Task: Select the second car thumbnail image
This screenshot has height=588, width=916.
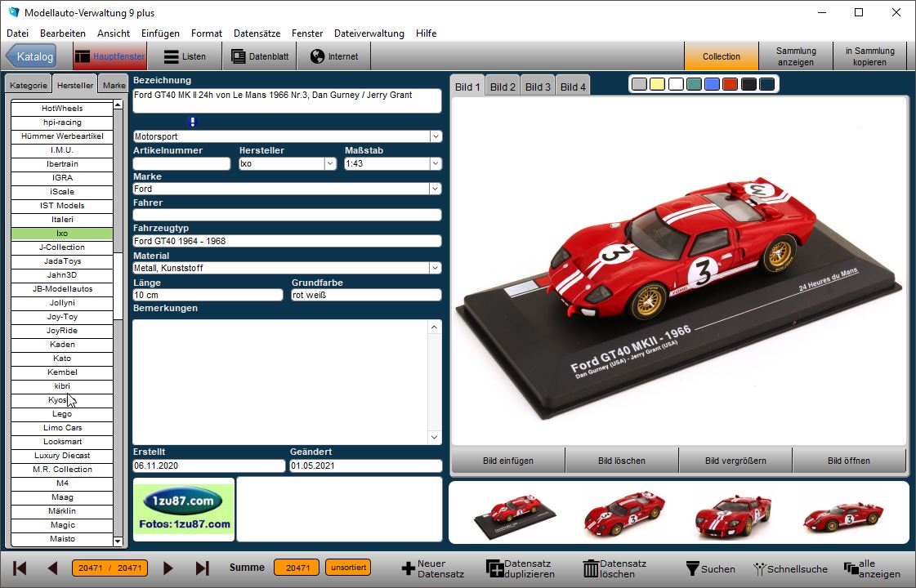Action: (623, 514)
